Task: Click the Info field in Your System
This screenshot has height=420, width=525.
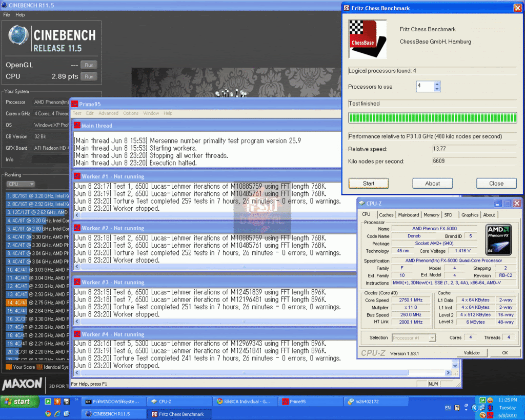Action: coord(50,159)
